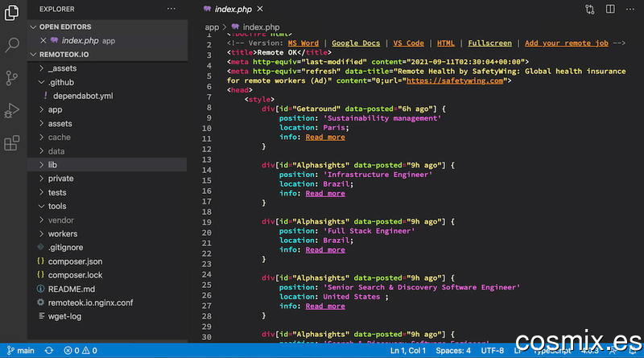Click line number 15 in gutter

(x=207, y=181)
